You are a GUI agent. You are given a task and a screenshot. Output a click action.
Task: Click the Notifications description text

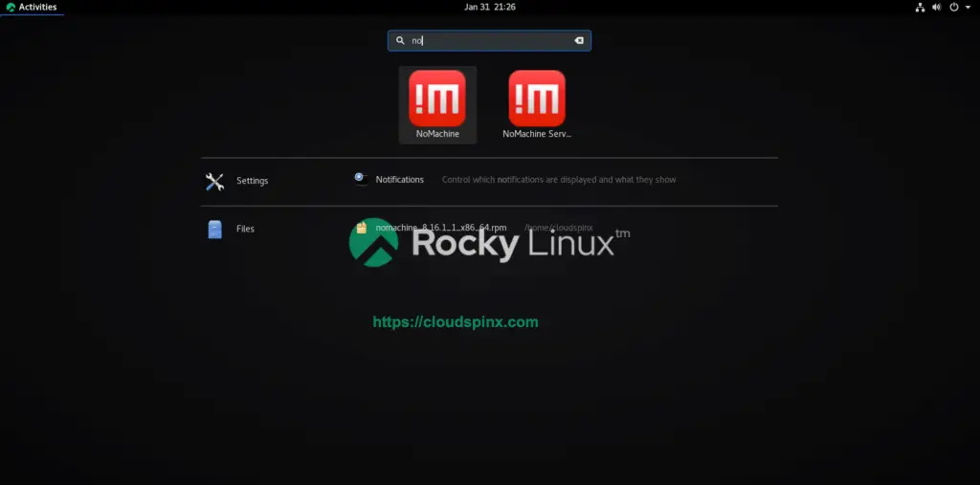point(559,180)
